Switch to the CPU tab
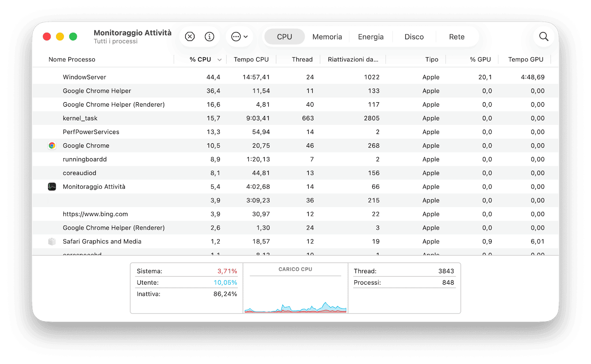 click(284, 37)
